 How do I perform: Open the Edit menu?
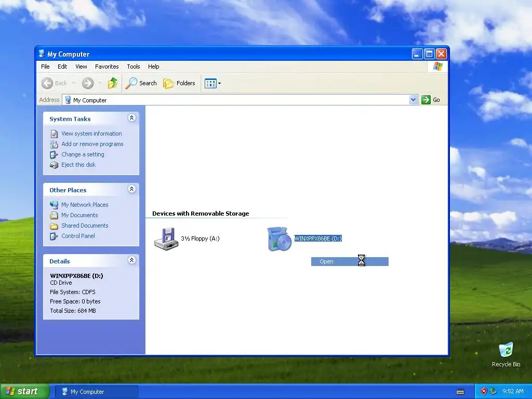(x=62, y=66)
